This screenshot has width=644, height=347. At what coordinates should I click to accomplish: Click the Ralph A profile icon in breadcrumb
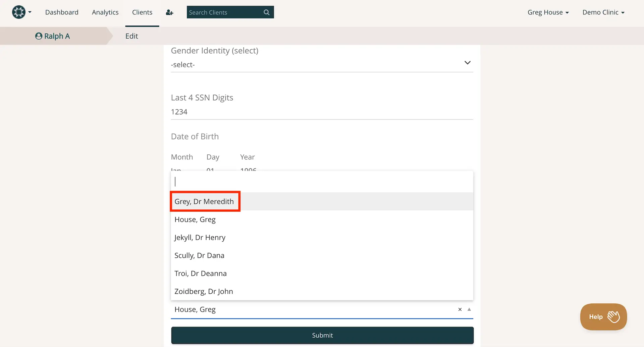coord(38,36)
